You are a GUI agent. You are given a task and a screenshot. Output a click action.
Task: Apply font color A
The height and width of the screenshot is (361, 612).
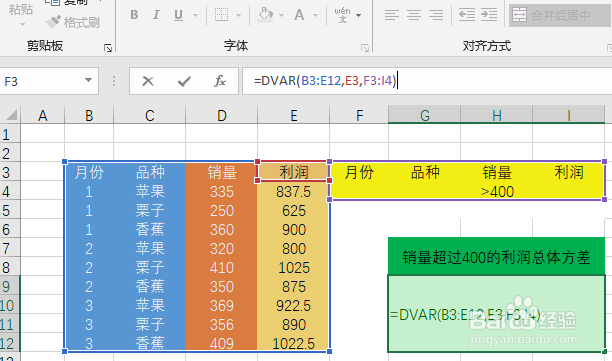click(299, 15)
